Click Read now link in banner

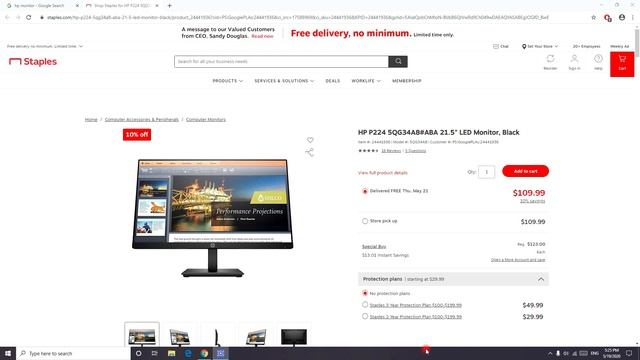pyautogui.click(x=262, y=36)
